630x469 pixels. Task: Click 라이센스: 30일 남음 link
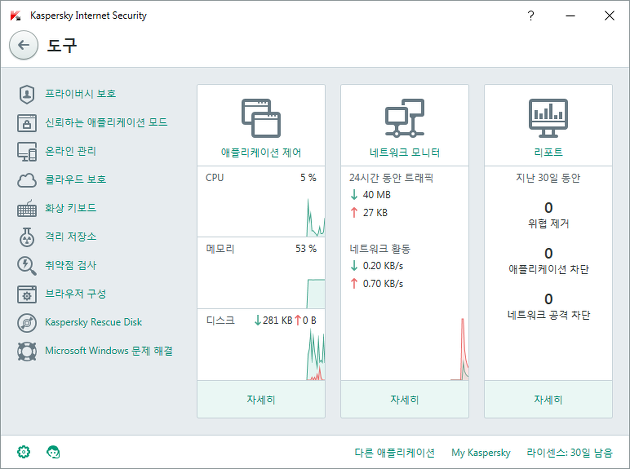click(x=570, y=453)
